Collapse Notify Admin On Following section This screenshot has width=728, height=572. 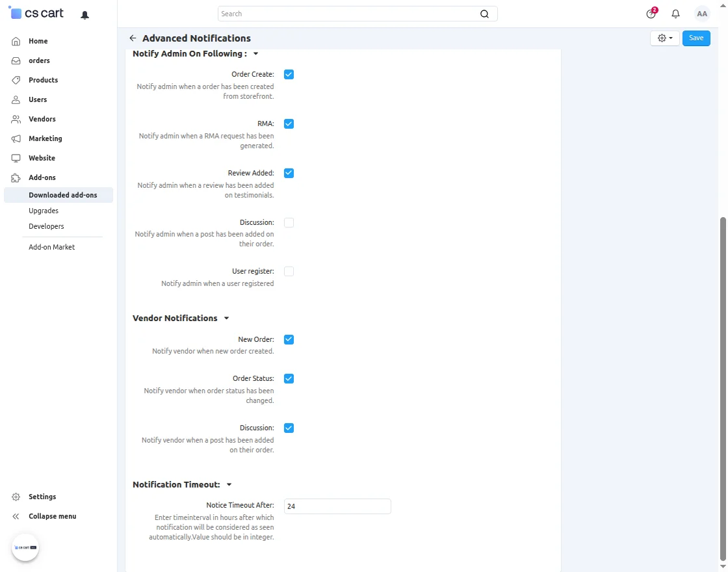(255, 54)
